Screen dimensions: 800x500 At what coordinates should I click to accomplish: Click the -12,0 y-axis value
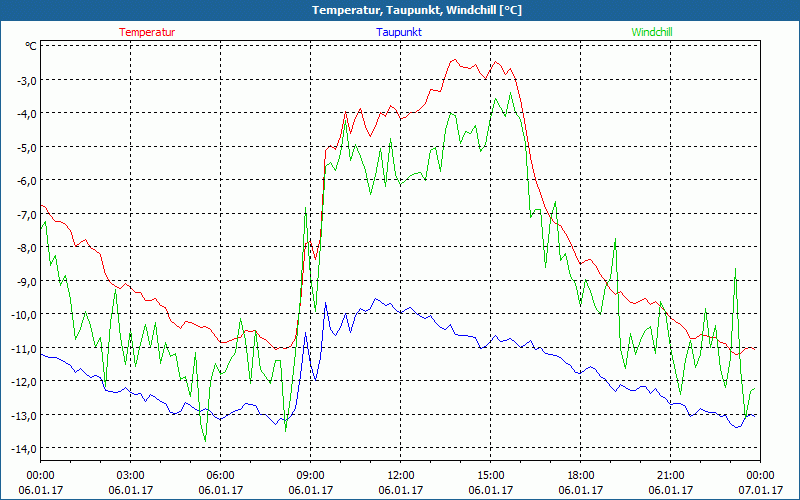23,381
